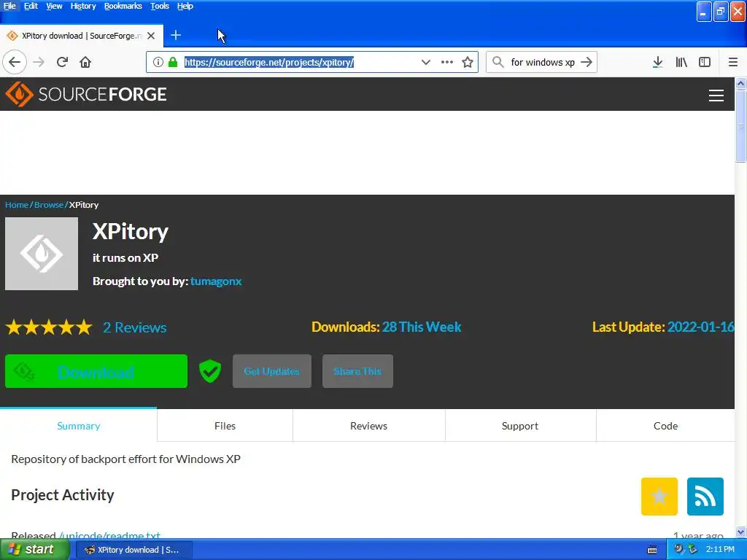Click the 28 This Week downloads link
Viewport: 747px width, 560px height.
422,327
